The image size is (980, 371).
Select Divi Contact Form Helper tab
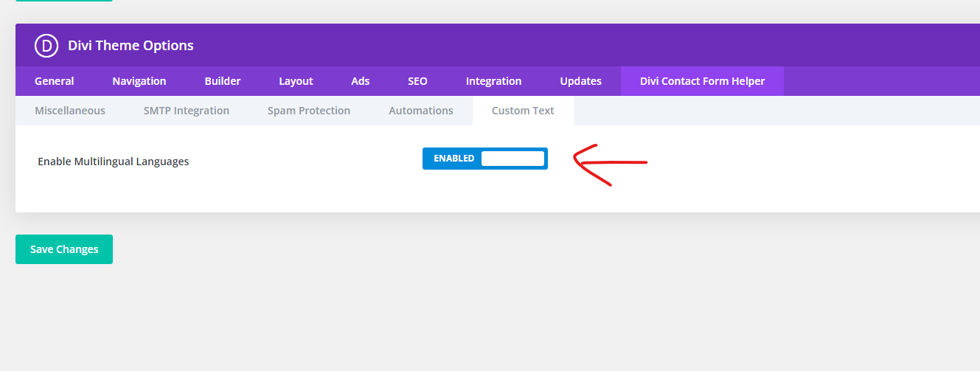coord(703,81)
